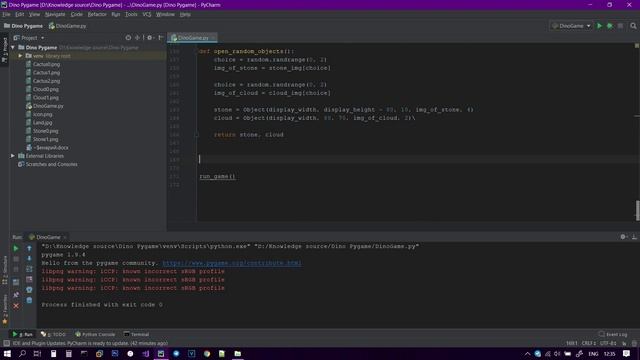
Task: Expand External Libraries node
Action: click(x=13, y=156)
